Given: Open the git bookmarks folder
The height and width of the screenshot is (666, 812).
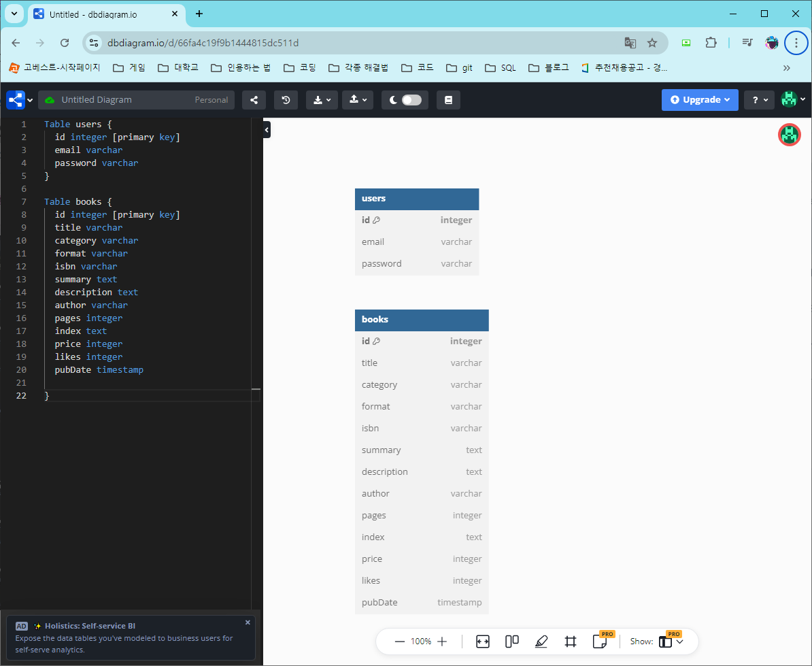Looking at the screenshot, I should 459,68.
